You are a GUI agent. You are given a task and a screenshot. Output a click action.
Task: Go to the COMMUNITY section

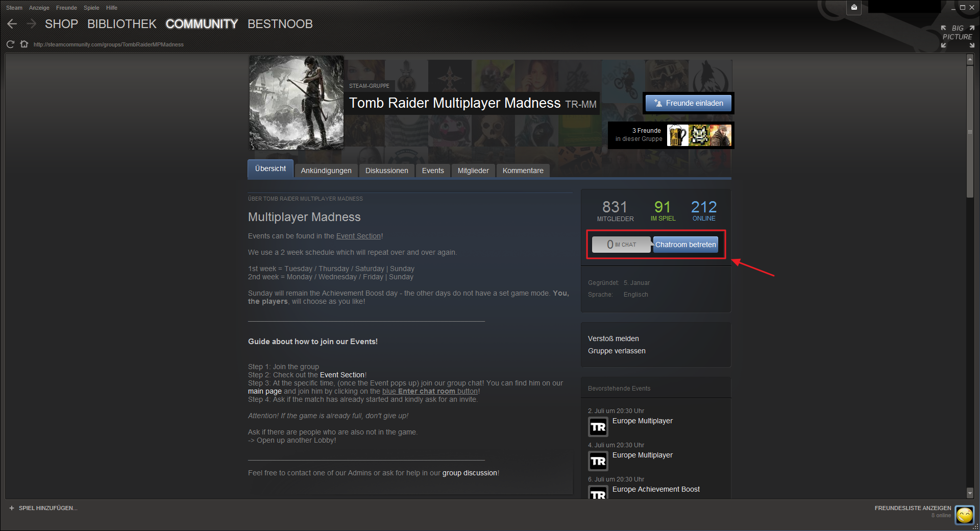(202, 24)
